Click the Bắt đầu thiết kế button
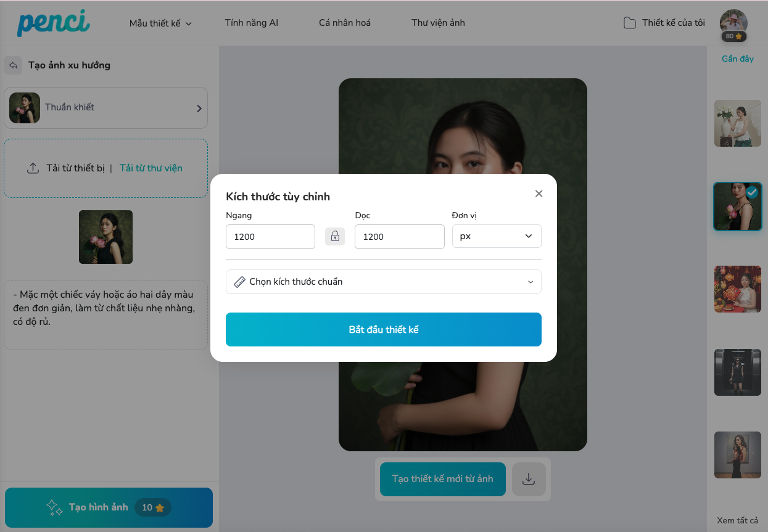The image size is (768, 532). click(383, 329)
